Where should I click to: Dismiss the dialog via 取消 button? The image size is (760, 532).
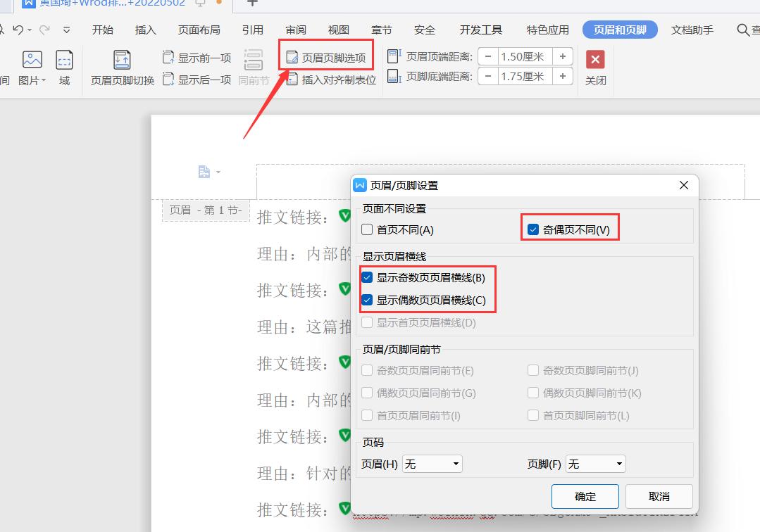pyautogui.click(x=658, y=496)
